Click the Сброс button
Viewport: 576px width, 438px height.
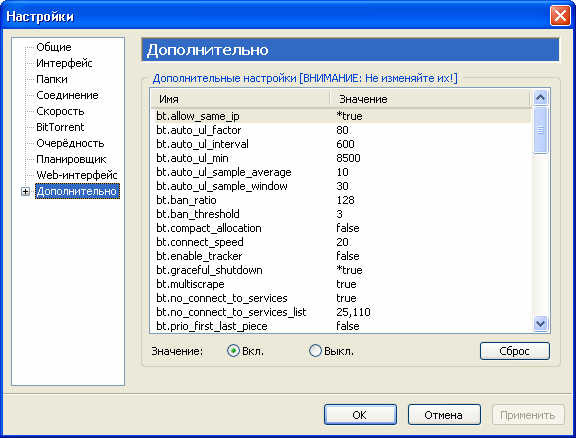515,351
